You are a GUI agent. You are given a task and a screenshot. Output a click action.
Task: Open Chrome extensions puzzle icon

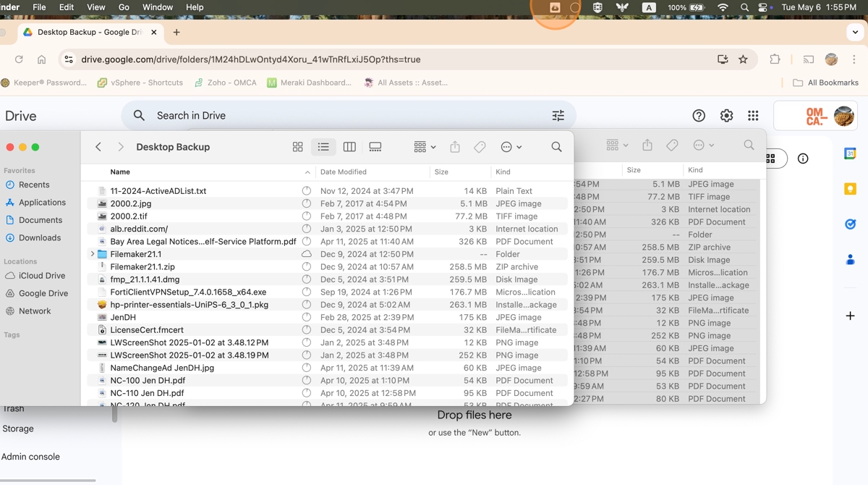pyautogui.click(x=775, y=59)
